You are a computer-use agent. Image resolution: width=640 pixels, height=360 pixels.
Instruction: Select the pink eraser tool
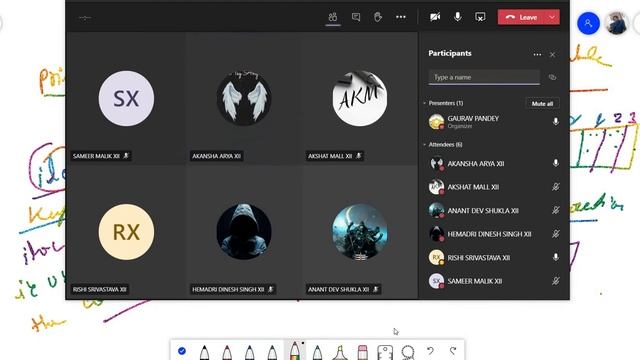(362, 352)
